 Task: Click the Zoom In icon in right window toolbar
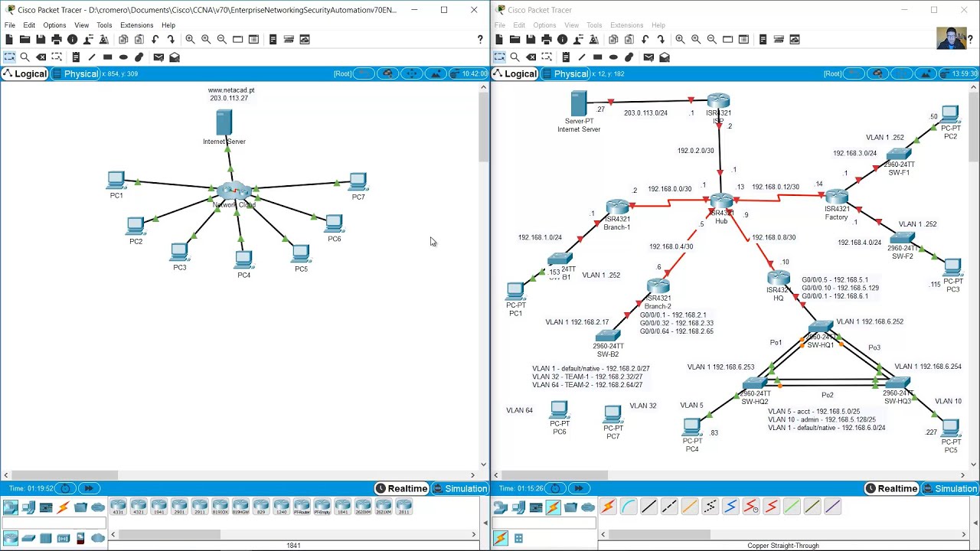coord(680,39)
